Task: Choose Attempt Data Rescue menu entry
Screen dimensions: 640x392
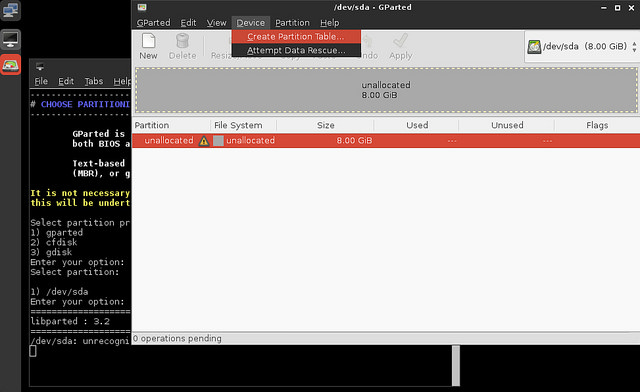Action: 296,50
